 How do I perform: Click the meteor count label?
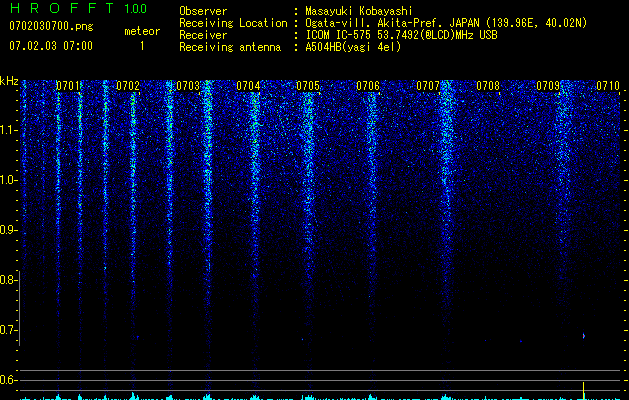pyautogui.click(x=141, y=31)
